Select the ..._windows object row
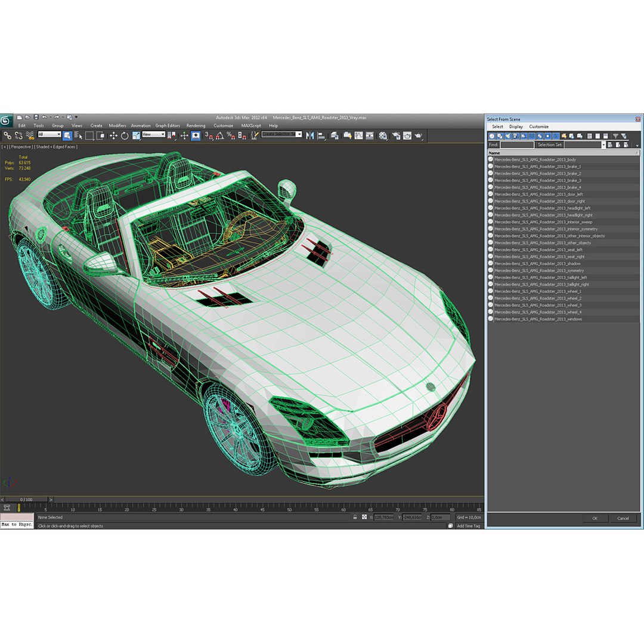Viewport: 644px width, 644px height. pyautogui.click(x=563, y=319)
